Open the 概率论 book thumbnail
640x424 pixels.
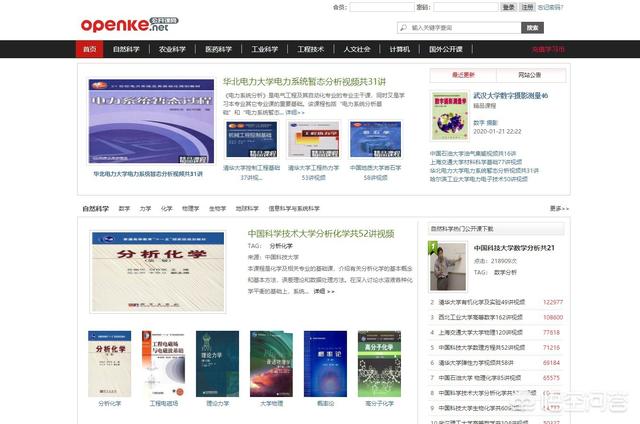325,364
